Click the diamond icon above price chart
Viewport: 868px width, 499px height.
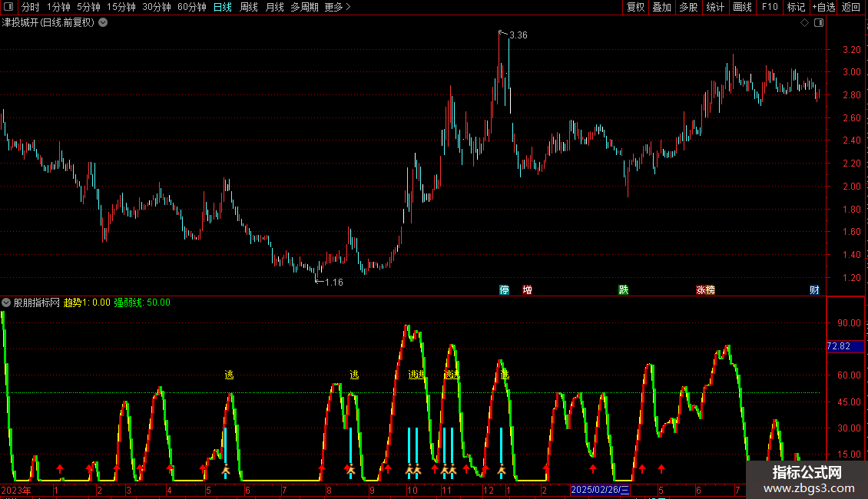[x=805, y=23]
